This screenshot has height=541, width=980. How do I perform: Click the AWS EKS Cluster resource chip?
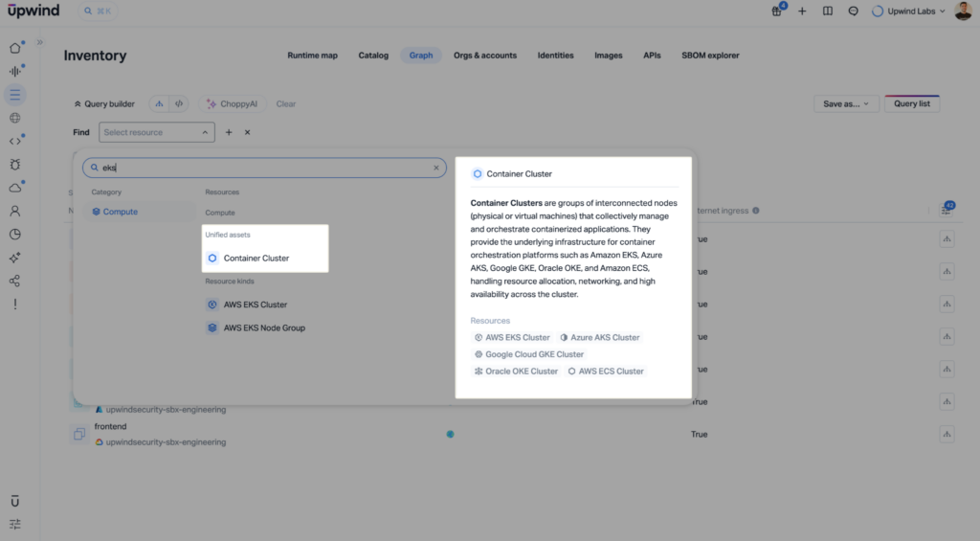tap(513, 337)
